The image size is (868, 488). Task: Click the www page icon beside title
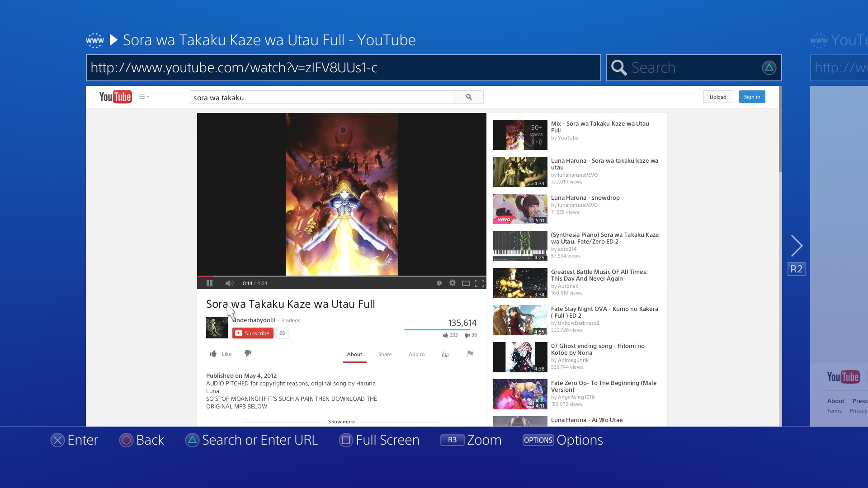click(x=95, y=40)
